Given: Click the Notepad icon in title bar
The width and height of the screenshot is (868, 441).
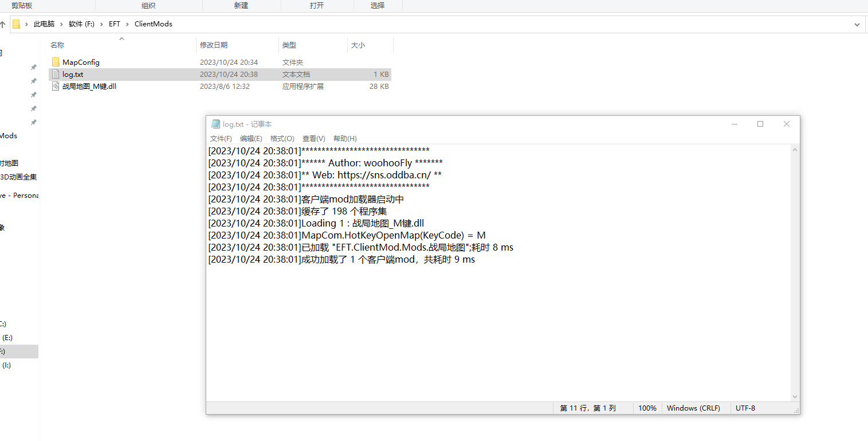Looking at the screenshot, I should pyautogui.click(x=215, y=124).
